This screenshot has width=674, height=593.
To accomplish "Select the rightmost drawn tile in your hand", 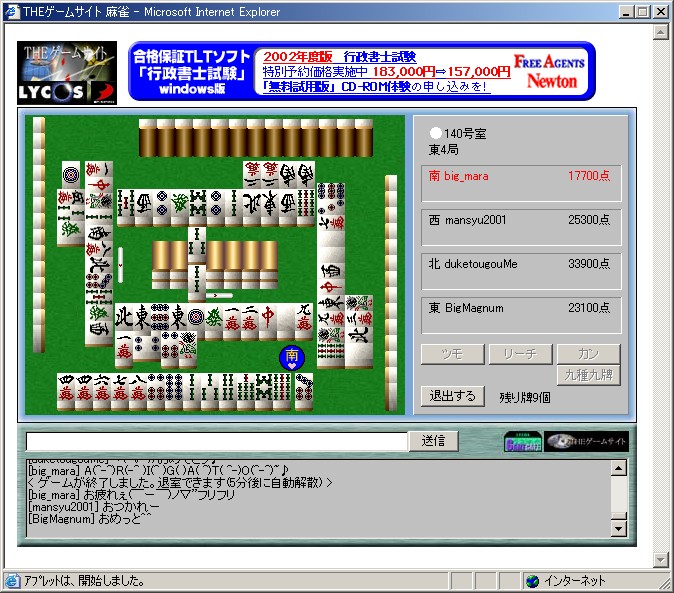I will tap(303, 390).
